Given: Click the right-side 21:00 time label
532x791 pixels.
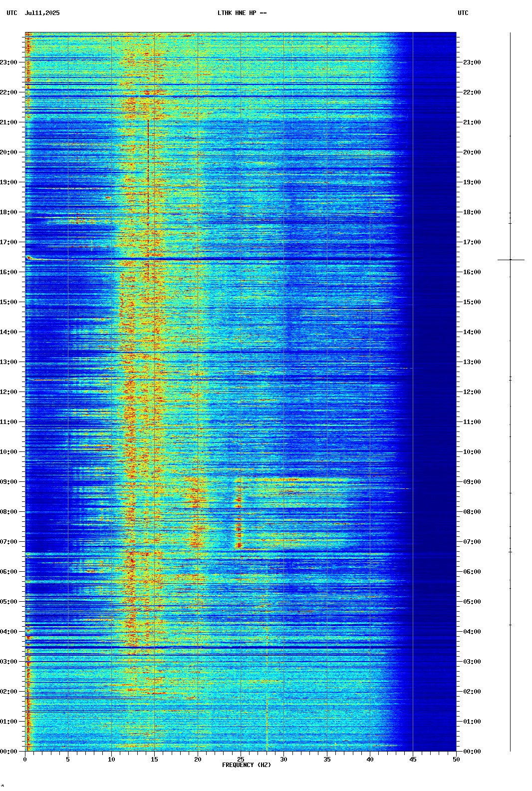Looking at the screenshot, I should [472, 122].
